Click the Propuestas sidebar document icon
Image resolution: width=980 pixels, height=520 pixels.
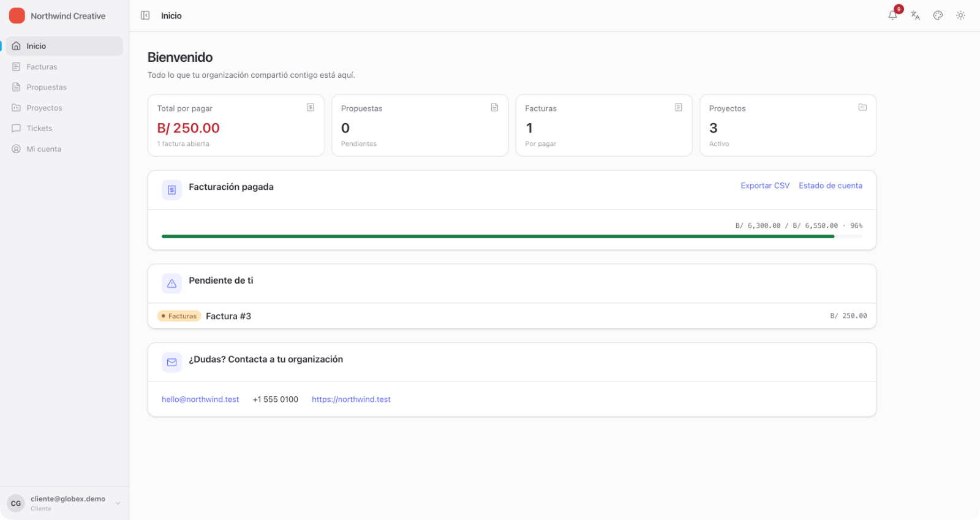click(x=17, y=87)
